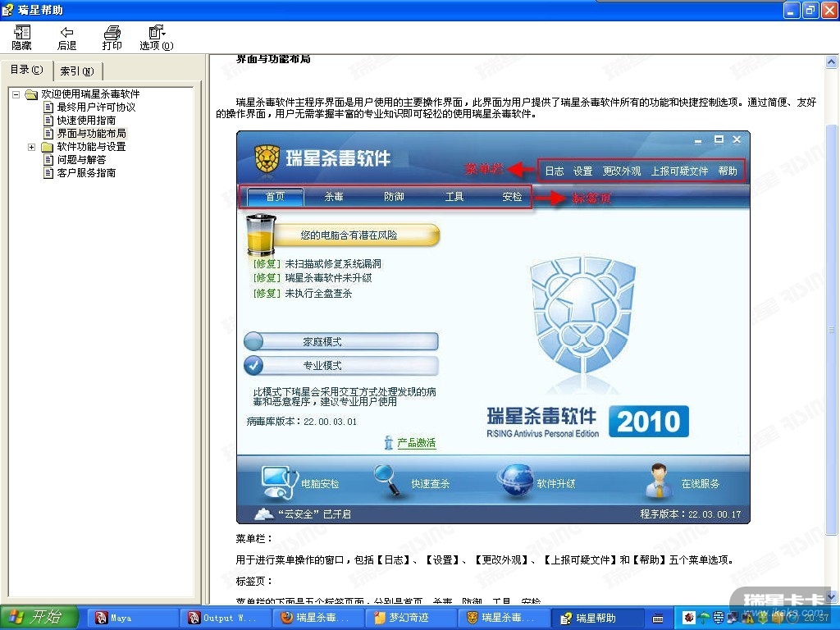
Task: Click the page icon beside 最终用户许可协议
Action: point(48,107)
